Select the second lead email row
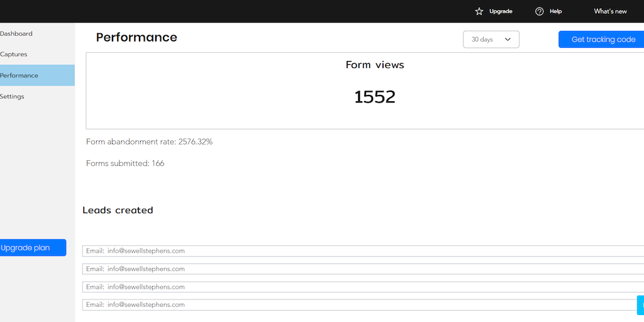This screenshot has width=644, height=322. click(x=363, y=269)
